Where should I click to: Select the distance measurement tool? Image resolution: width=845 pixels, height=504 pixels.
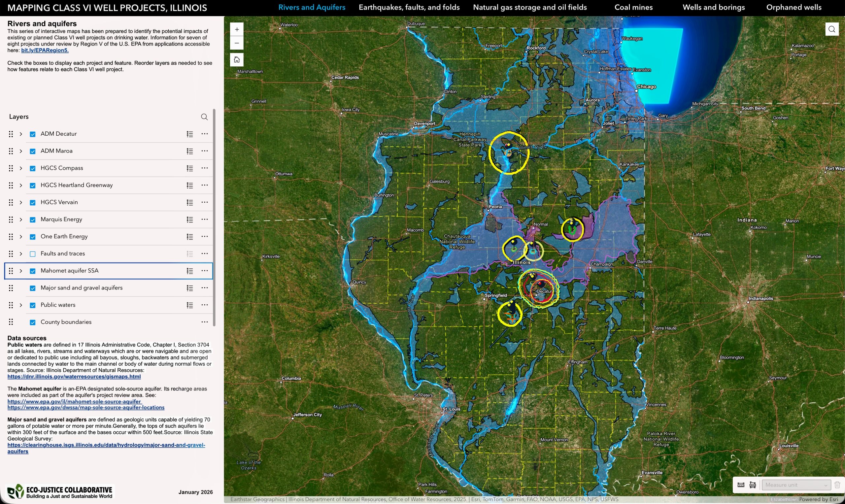pyautogui.click(x=741, y=485)
